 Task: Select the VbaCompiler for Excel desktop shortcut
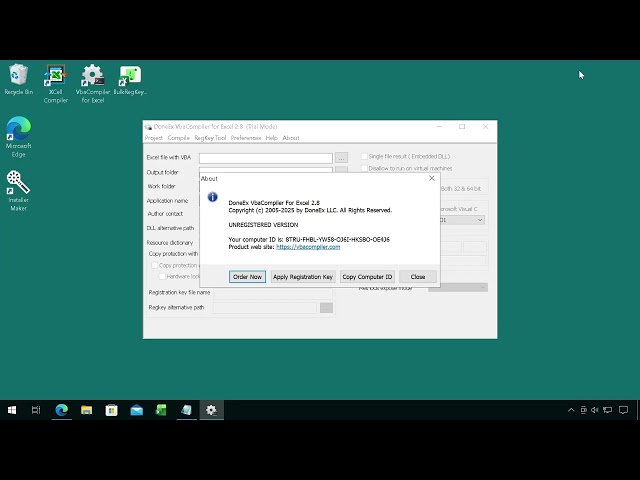[x=93, y=84]
